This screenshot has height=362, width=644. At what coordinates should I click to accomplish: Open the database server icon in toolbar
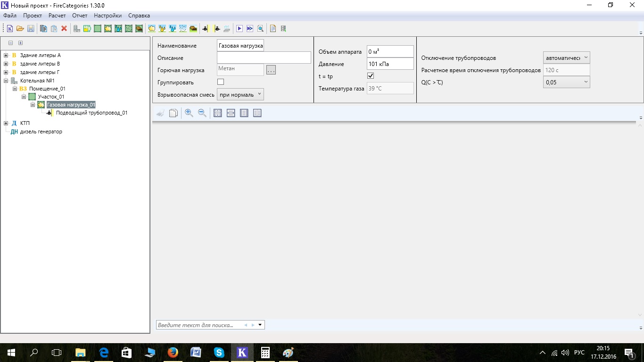pyautogui.click(x=283, y=28)
